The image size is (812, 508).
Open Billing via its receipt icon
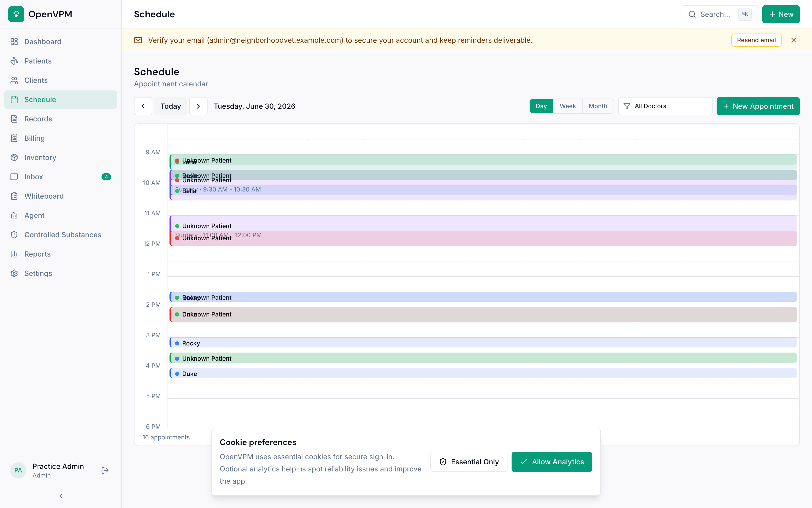click(x=14, y=138)
